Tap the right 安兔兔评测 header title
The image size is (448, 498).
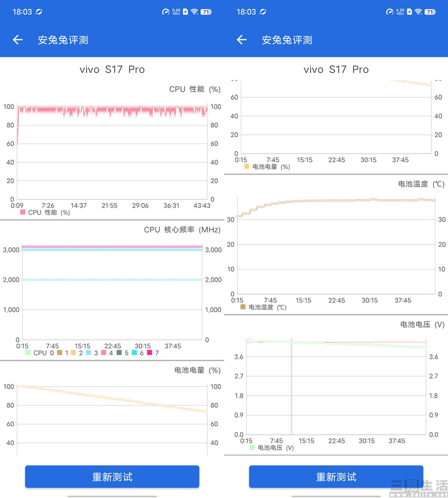pyautogui.click(x=287, y=40)
